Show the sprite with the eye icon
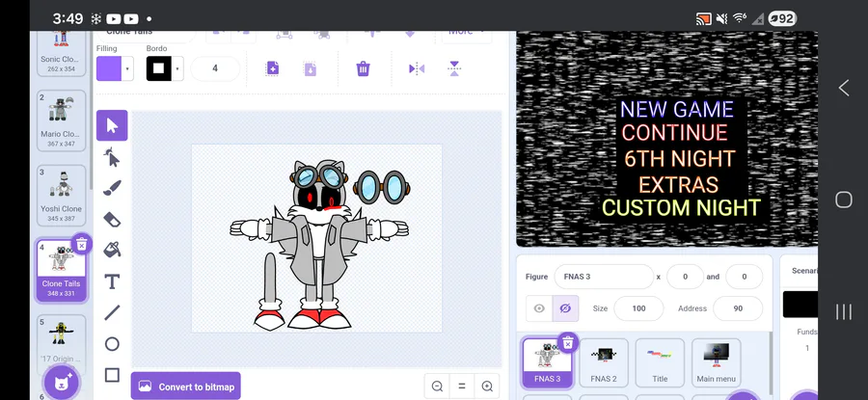Image resolution: width=868 pixels, height=400 pixels. tap(538, 308)
